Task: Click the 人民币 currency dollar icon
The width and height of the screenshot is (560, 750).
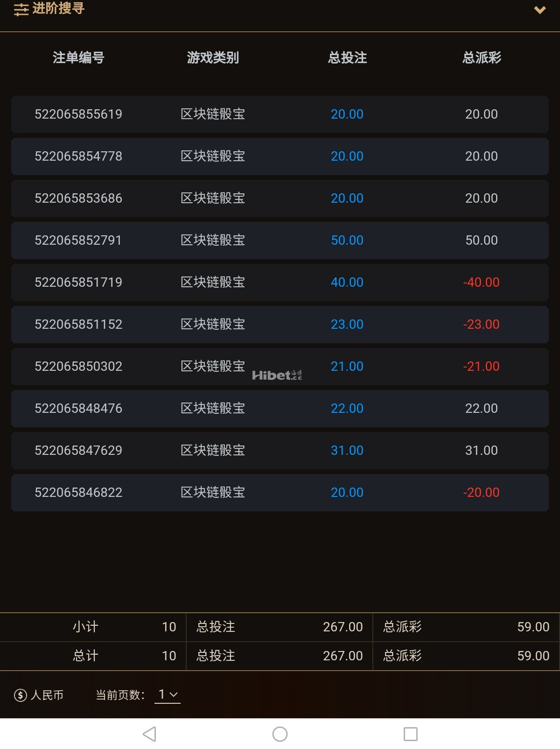Action: pos(20,695)
